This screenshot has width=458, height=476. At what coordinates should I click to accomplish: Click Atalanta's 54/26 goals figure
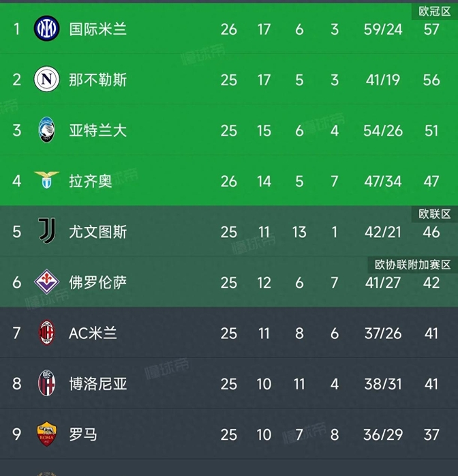click(x=382, y=130)
